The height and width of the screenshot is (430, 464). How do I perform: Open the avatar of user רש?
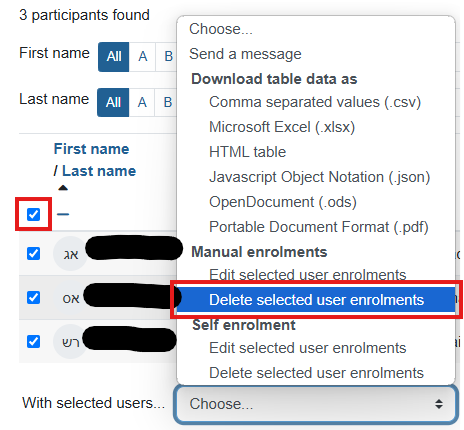70,342
